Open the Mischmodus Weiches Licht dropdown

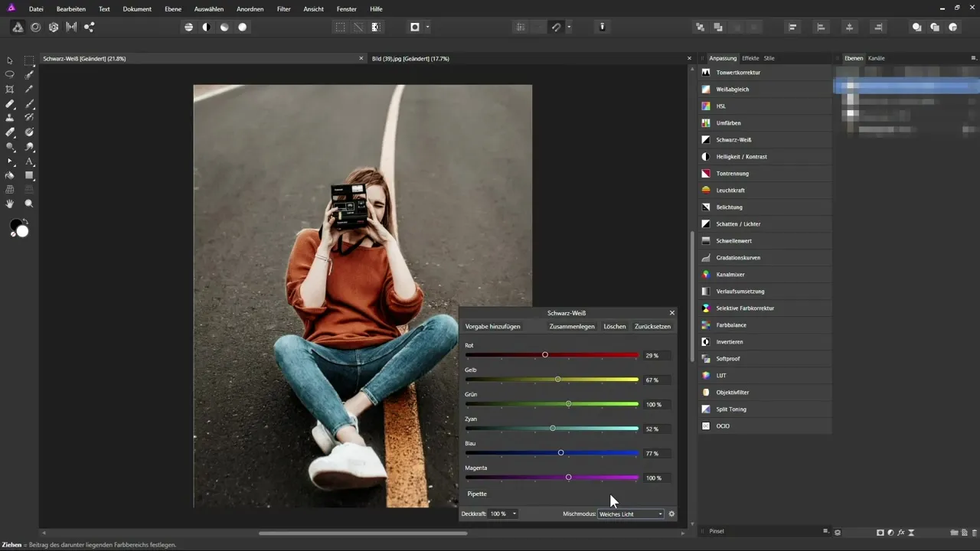click(631, 514)
